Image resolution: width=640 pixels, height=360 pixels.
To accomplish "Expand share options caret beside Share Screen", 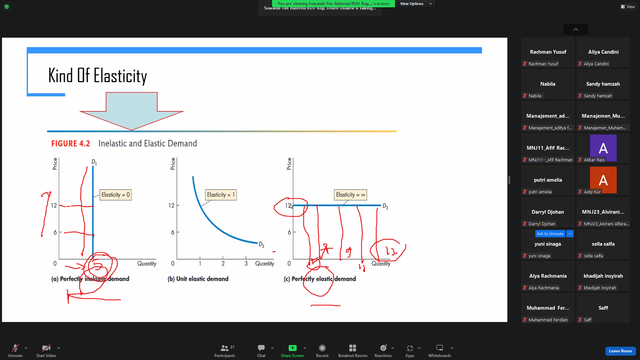I will tap(305, 348).
